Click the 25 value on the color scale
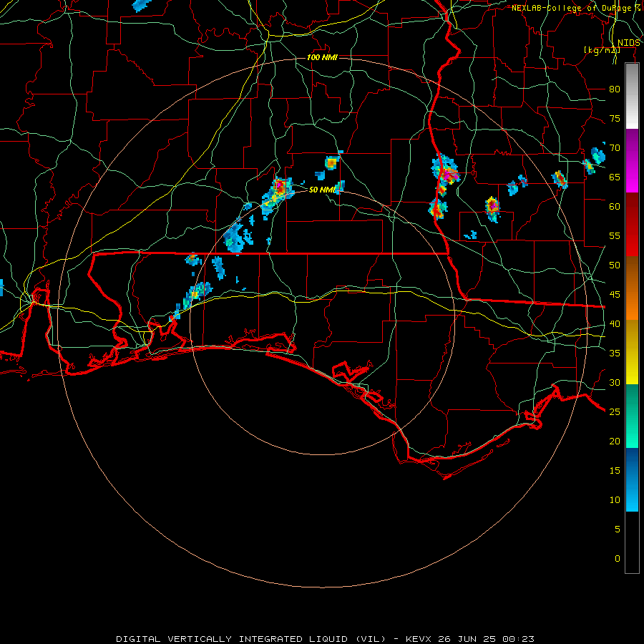Viewport: 644px width, 644px height. [x=615, y=412]
